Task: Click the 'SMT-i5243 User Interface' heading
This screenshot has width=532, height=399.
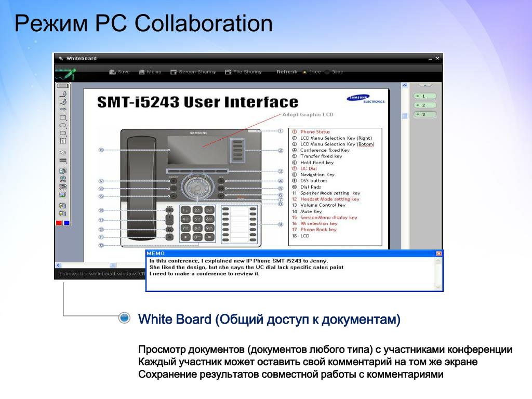Action: coord(197,102)
